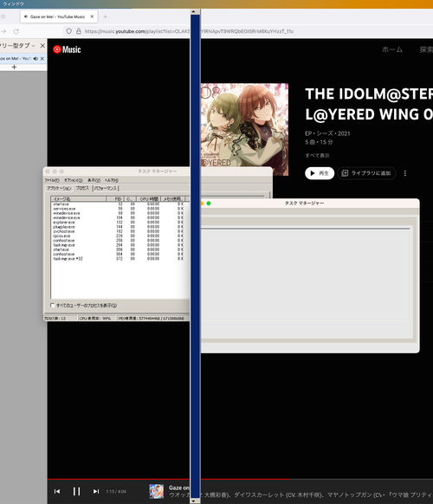Click the 1:13 / 4:04 playback time
The image size is (433, 504).
click(116, 492)
